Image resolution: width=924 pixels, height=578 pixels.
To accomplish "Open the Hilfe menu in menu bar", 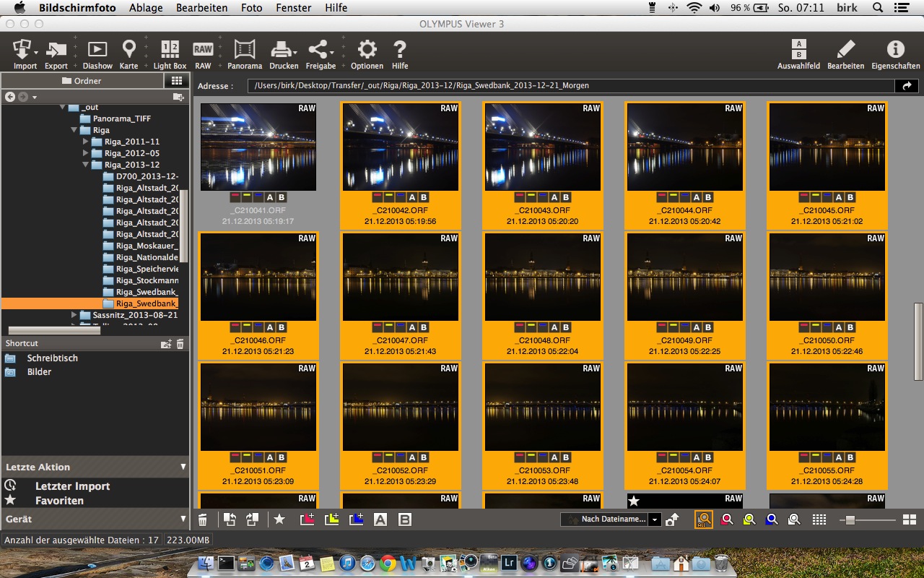I will tap(336, 8).
